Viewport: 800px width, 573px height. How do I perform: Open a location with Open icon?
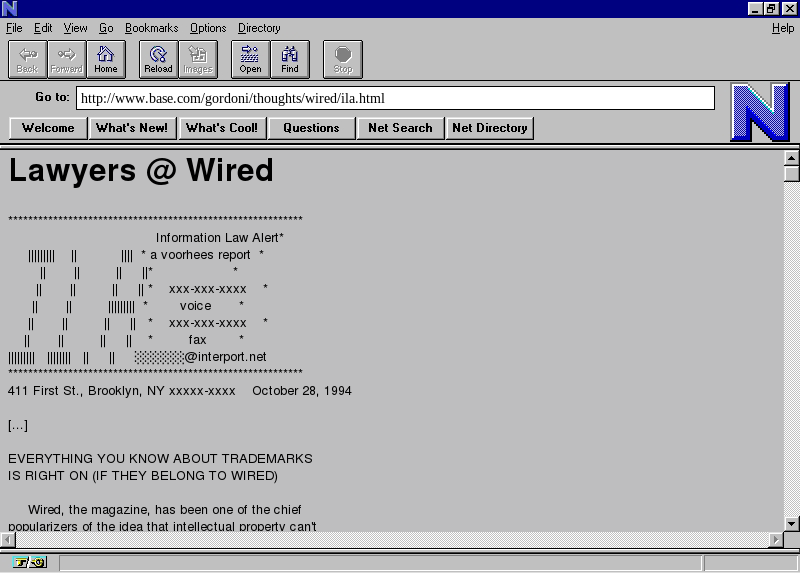(x=250, y=59)
